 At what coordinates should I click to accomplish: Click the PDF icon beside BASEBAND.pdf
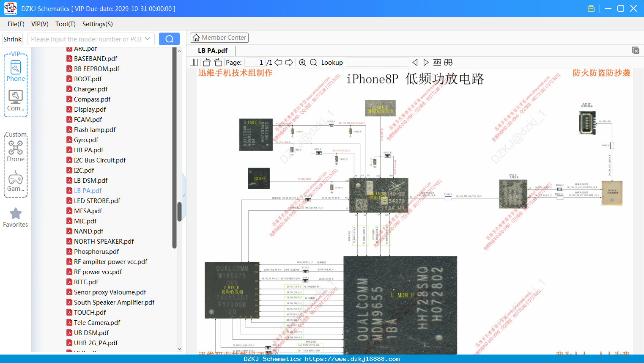(69, 58)
